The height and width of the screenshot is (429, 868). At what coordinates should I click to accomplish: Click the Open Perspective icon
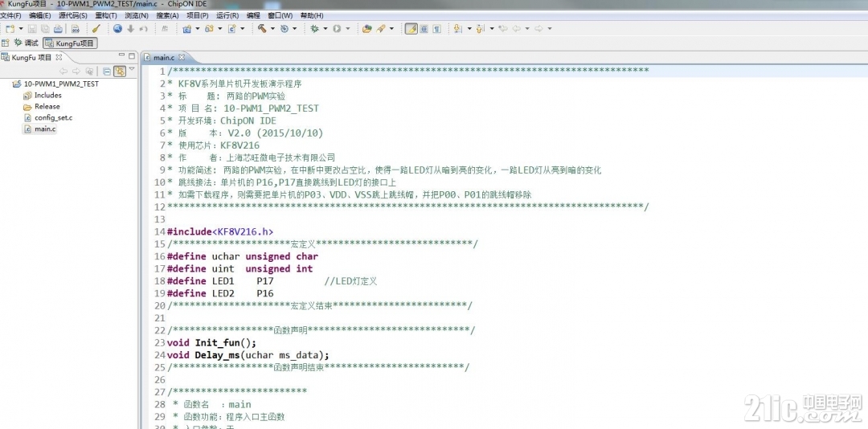click(x=6, y=43)
